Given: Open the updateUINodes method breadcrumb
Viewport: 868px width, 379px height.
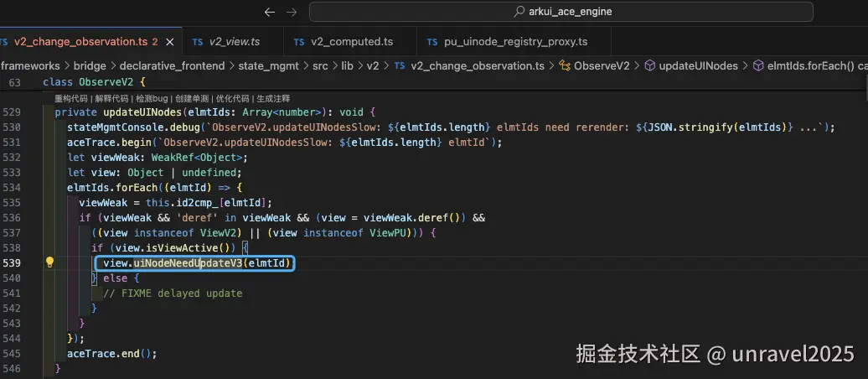Looking at the screenshot, I should point(691,66).
